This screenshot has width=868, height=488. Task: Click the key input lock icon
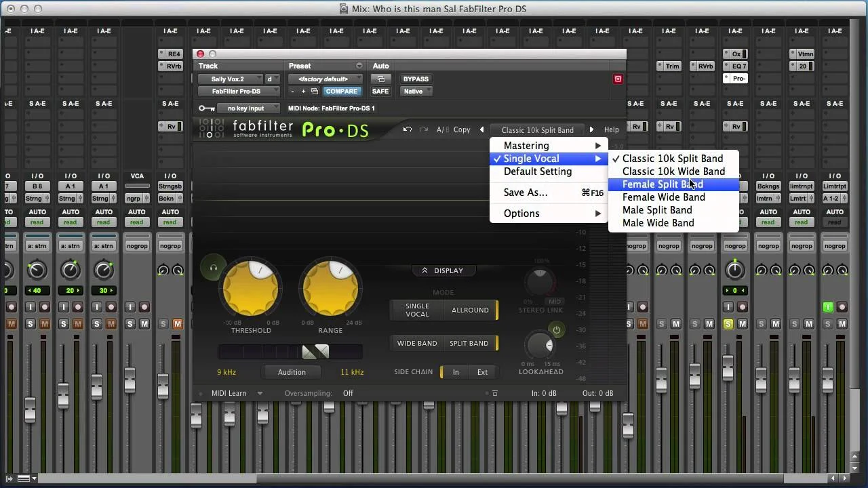point(206,108)
